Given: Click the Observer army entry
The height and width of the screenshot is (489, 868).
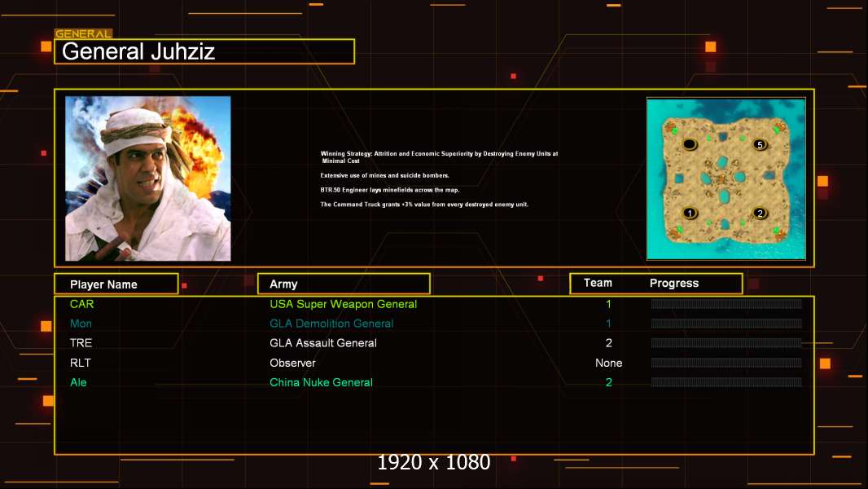Looking at the screenshot, I should pos(292,363).
